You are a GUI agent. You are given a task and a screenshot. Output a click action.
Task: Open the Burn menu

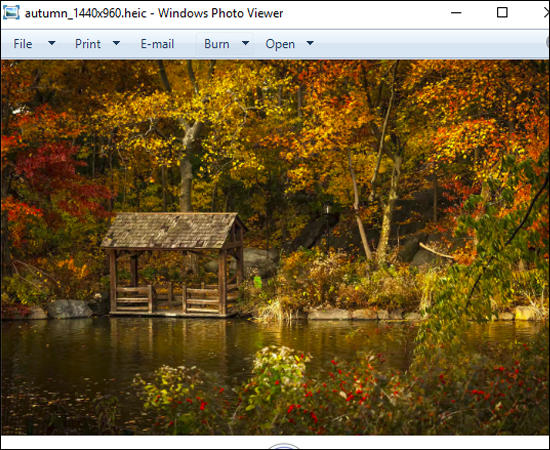[x=217, y=44]
